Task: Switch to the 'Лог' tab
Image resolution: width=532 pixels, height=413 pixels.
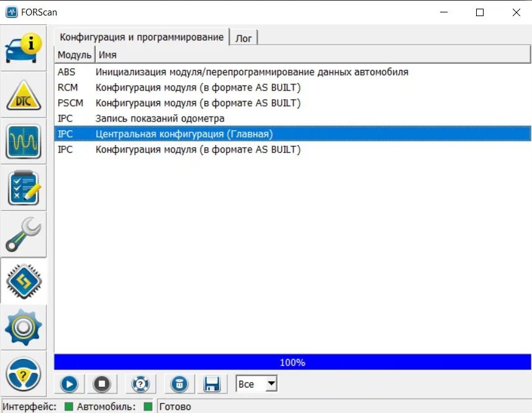Action: [243, 38]
